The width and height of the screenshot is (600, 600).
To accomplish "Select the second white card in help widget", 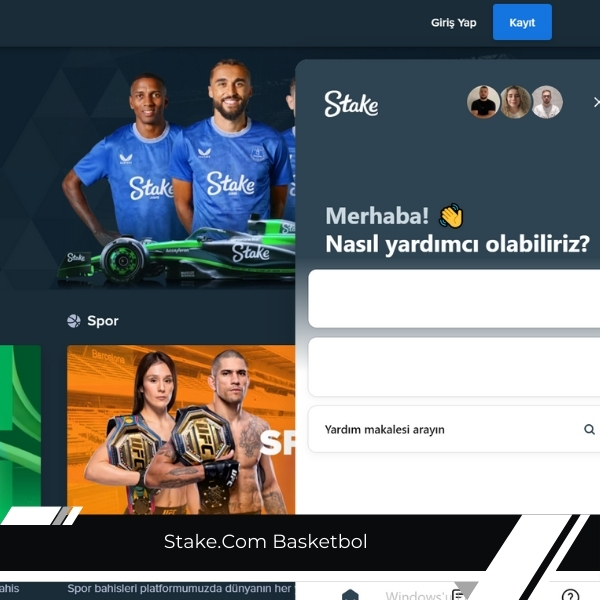I will 454,367.
